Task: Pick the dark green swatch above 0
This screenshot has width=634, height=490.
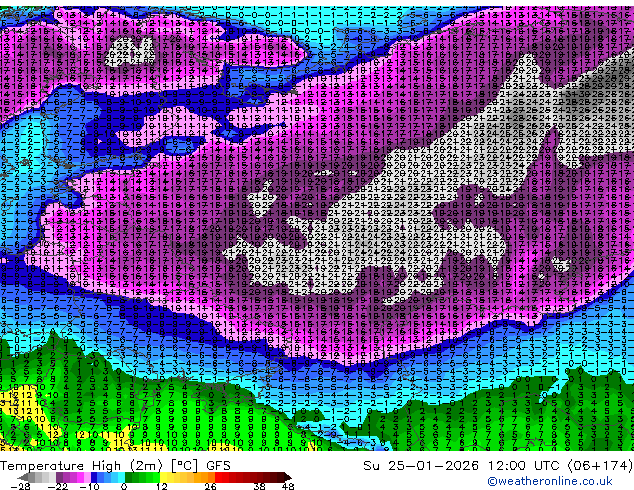Action: 128,477
